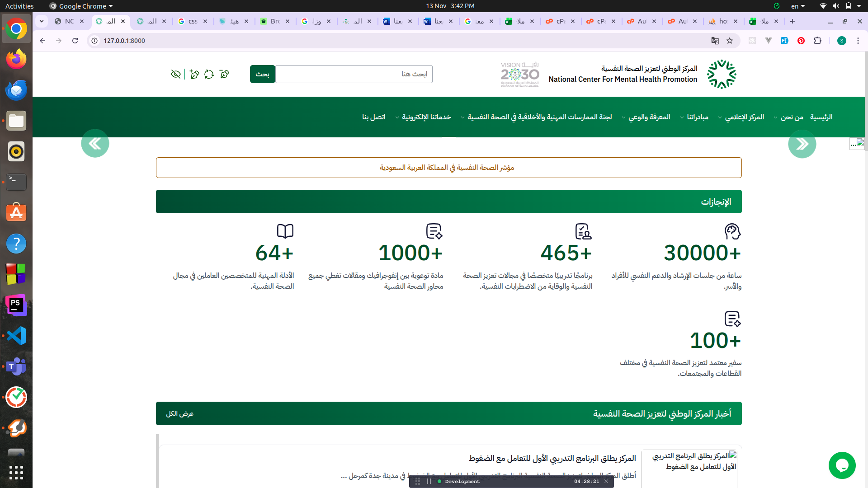This screenshot has width=868, height=488.
Task: Click the reset font size circular arrows icon
Action: pyautogui.click(x=209, y=74)
